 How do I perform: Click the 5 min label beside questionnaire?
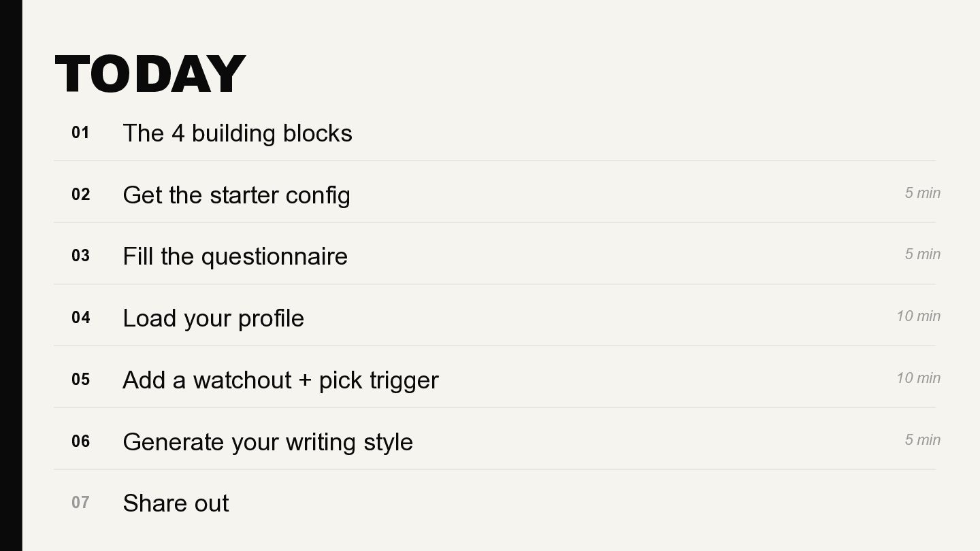tap(922, 254)
